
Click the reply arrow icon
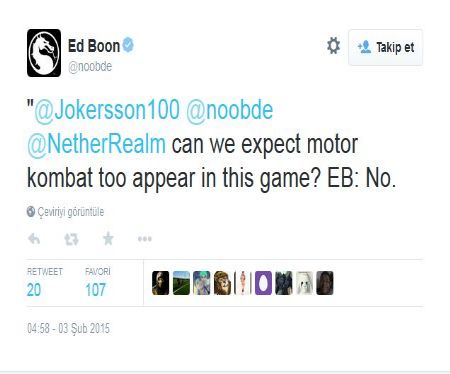(x=34, y=239)
